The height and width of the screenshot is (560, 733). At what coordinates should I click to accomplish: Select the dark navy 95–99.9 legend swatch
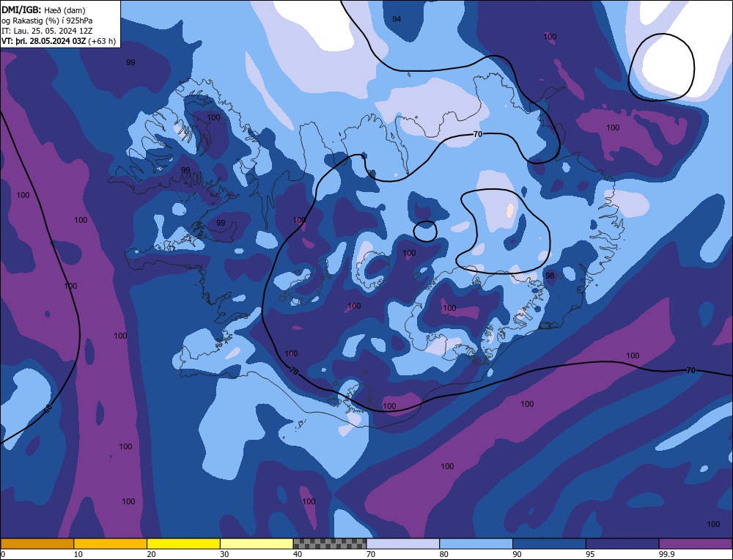[622, 544]
